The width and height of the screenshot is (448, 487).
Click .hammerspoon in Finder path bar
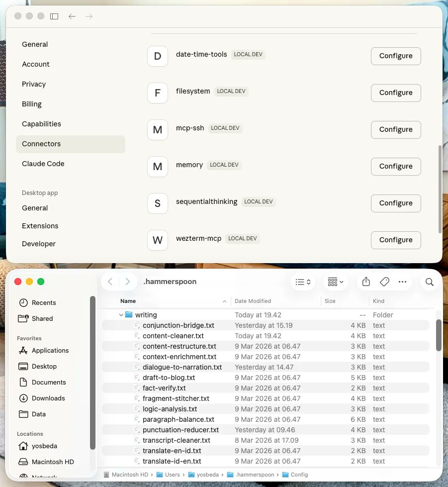pyautogui.click(x=251, y=475)
